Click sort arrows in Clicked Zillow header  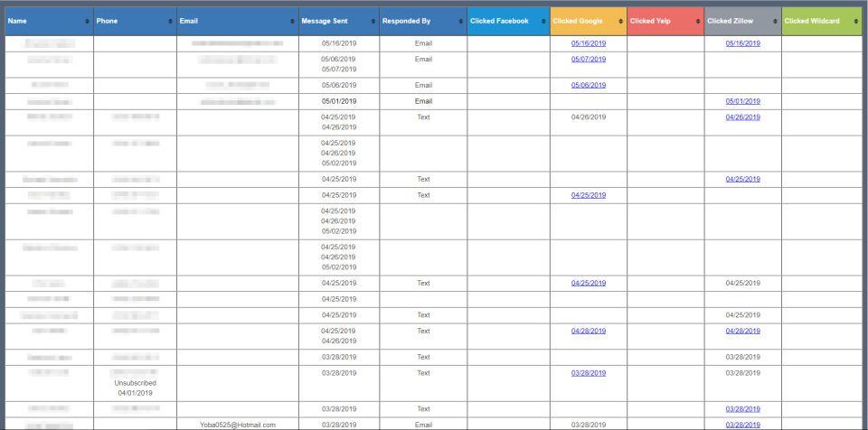point(776,22)
